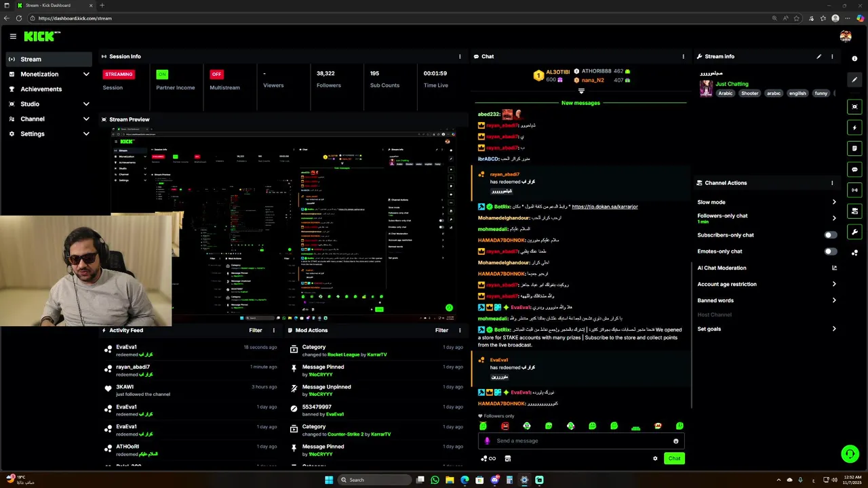Click the taskbar Search box
This screenshot has height=488, width=868.
click(x=375, y=480)
